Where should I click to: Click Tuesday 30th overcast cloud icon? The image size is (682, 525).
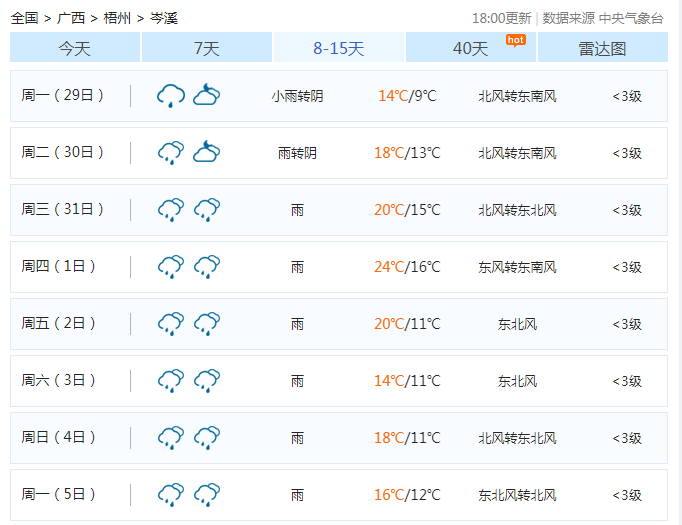[207, 153]
